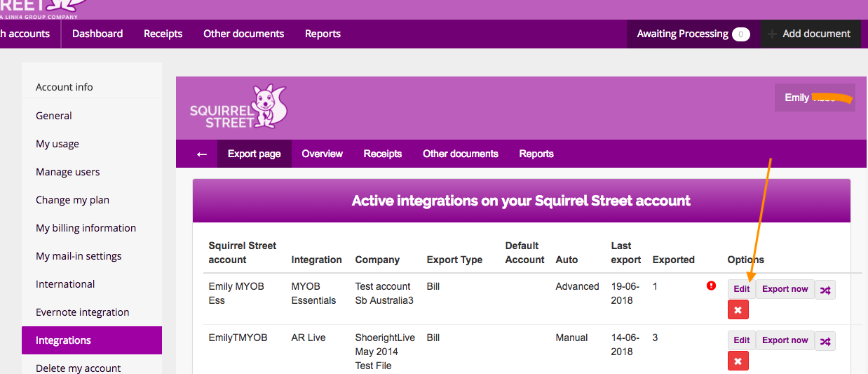Click the shuffle icon in EmilyTMYOB row

825,341
